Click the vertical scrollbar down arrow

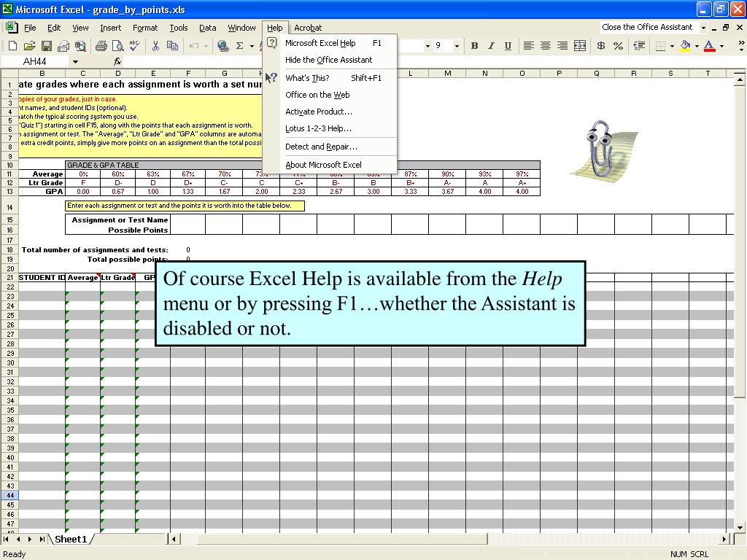pyautogui.click(x=740, y=527)
